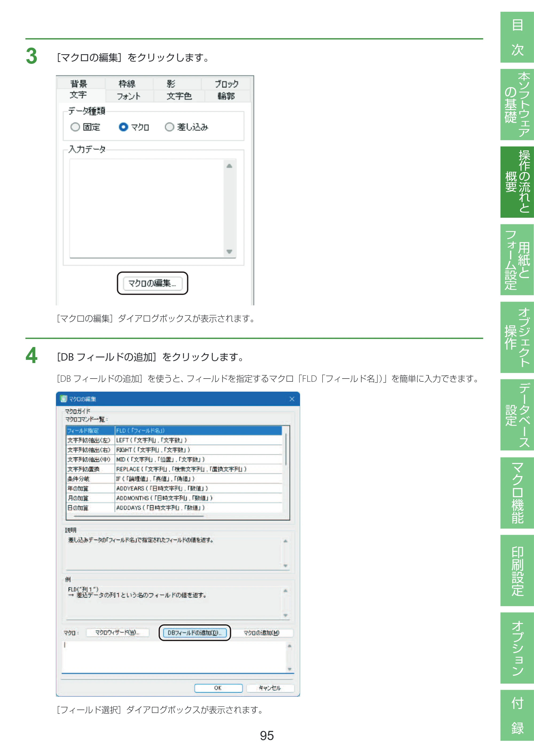Click the マクロの編集 button

pyautogui.click(x=152, y=283)
